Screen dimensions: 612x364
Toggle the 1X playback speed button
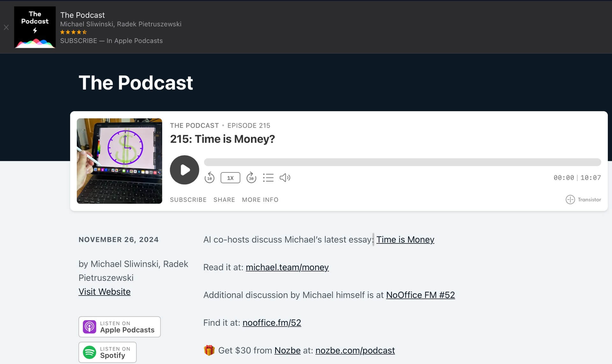tap(230, 177)
